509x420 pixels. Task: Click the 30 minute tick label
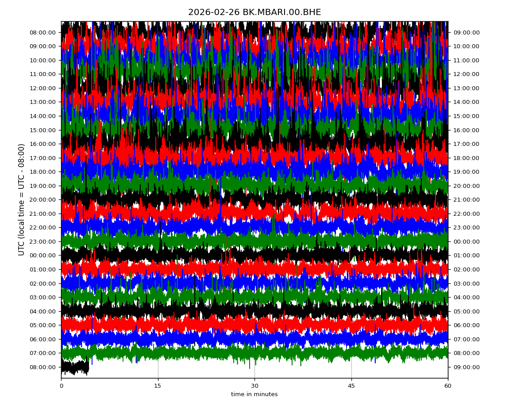coord(254,386)
